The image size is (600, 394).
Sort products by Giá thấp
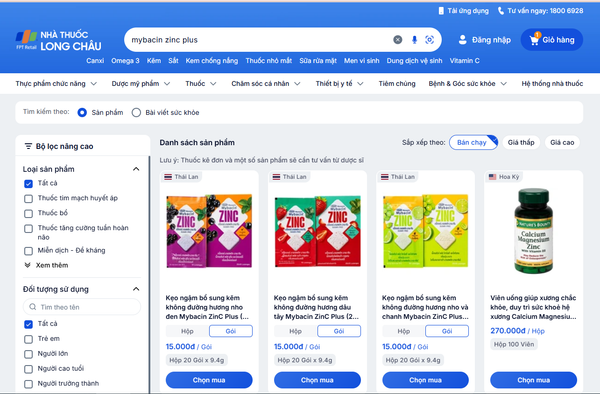(x=521, y=142)
